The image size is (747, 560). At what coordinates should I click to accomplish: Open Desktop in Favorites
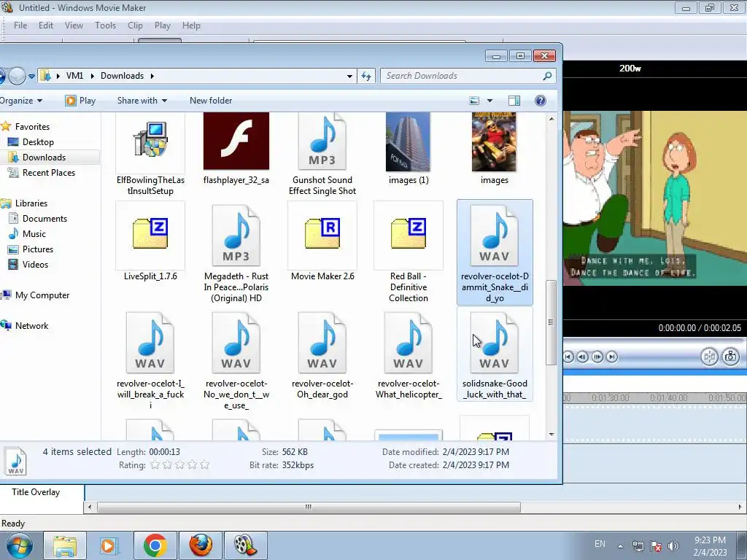point(38,142)
